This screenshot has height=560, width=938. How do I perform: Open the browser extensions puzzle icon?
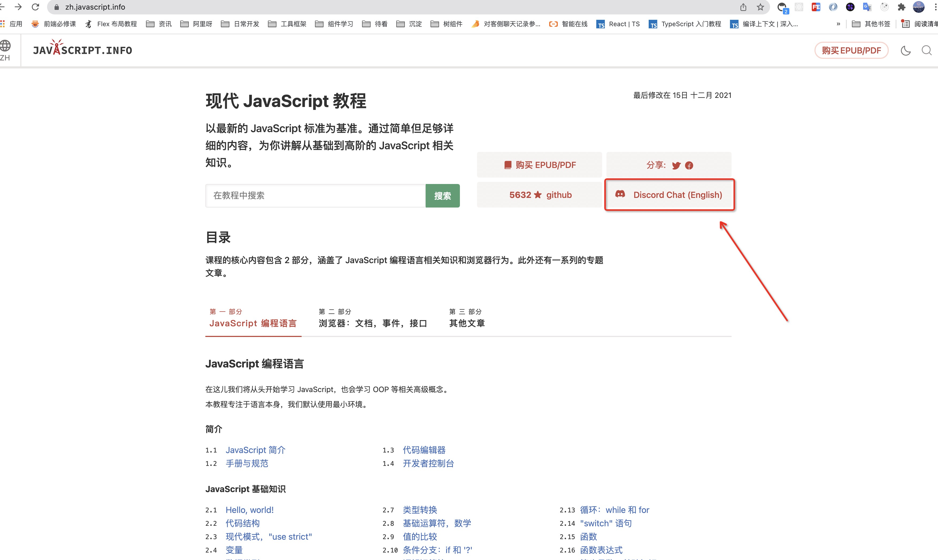pyautogui.click(x=902, y=7)
